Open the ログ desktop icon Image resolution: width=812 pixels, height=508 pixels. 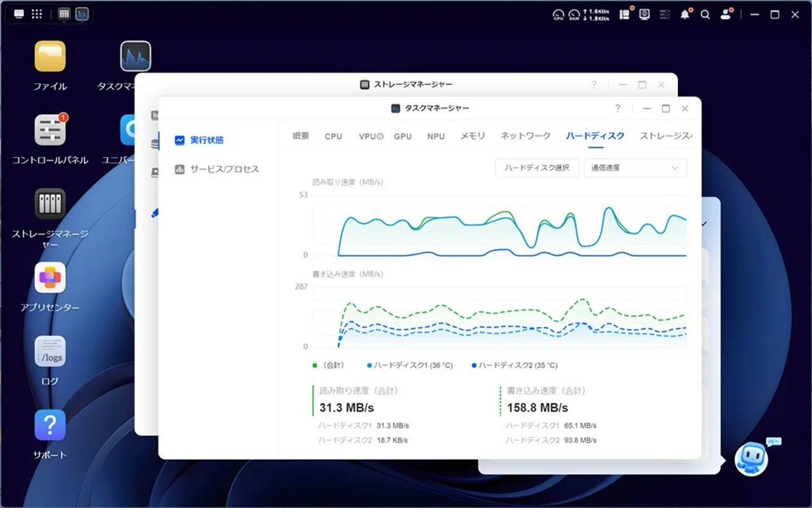coord(50,352)
